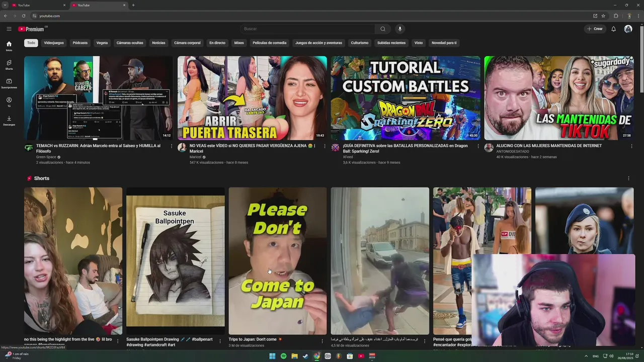Open the notifications bell
The width and height of the screenshot is (644, 362).
coord(613,29)
